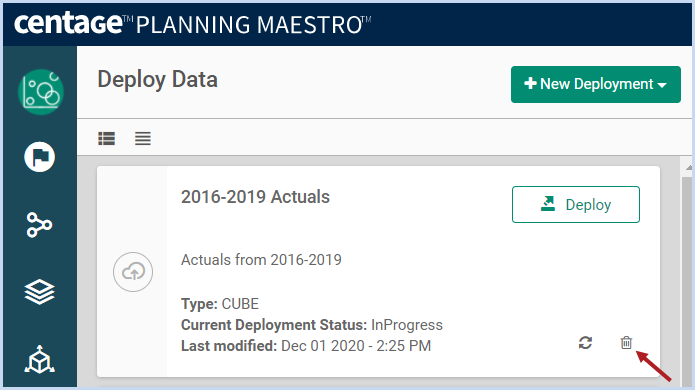This screenshot has width=695, height=390.
Task: Select the stacked layers sidebar icon
Action: point(39,292)
